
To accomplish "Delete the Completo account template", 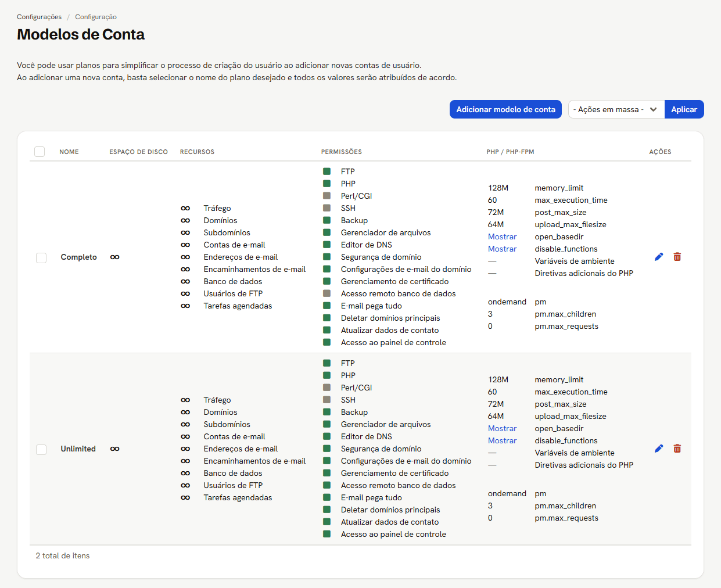I will click(x=677, y=257).
